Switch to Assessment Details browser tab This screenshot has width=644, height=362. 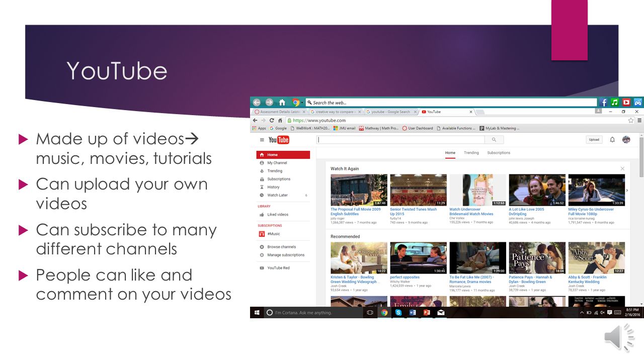tap(280, 112)
